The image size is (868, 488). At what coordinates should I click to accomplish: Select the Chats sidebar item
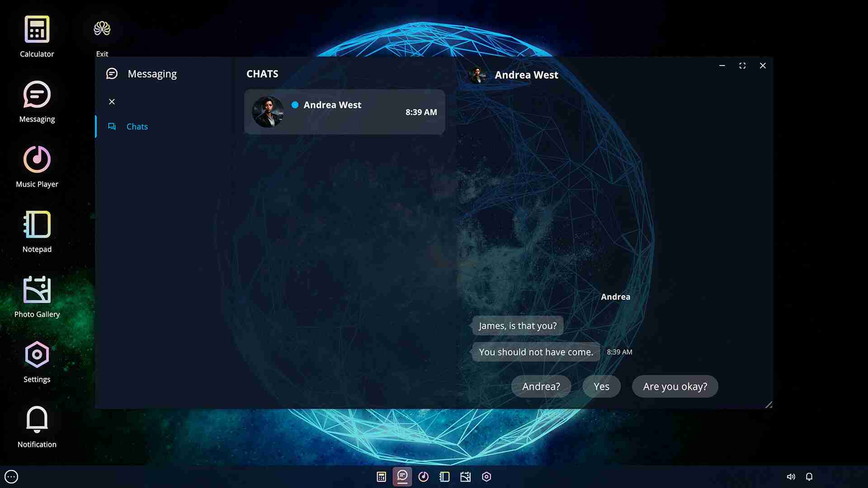point(137,127)
